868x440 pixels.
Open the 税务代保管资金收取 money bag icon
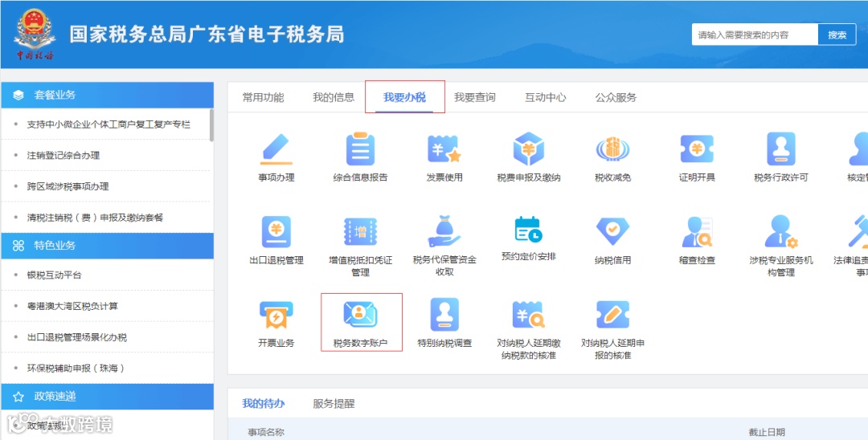(444, 231)
